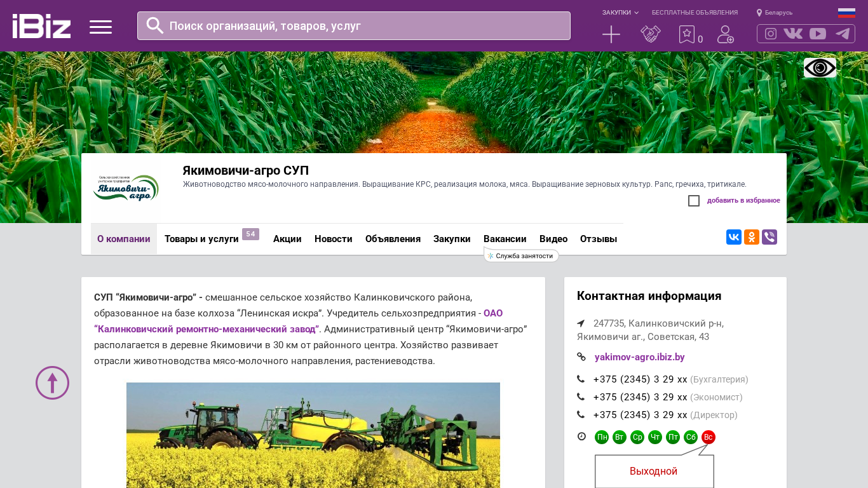Click the Выходной status box
The height and width of the screenshot is (488, 868).
[654, 471]
